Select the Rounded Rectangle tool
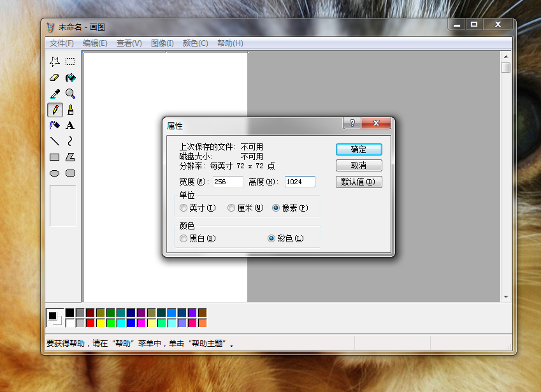Viewport: 541px width, 392px height. click(70, 173)
